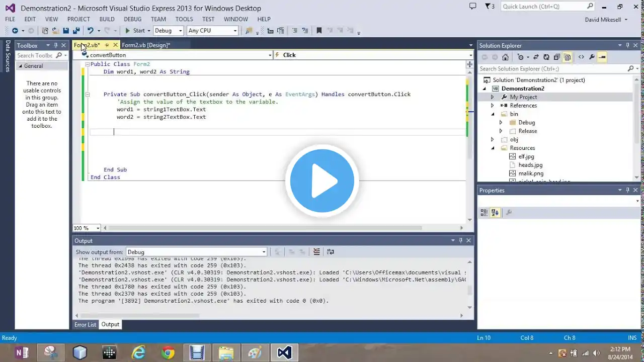Open the TOOLS menu
The image size is (644, 362).
(184, 19)
